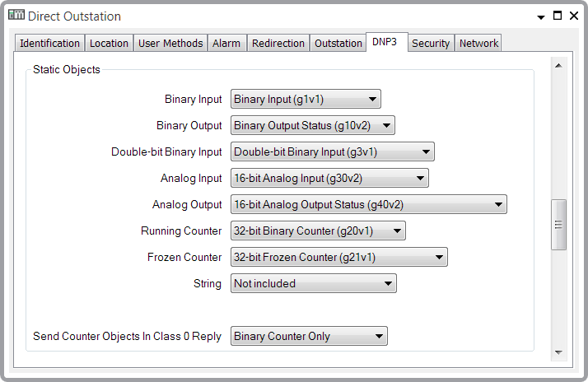Switch to the Security tab

point(431,44)
